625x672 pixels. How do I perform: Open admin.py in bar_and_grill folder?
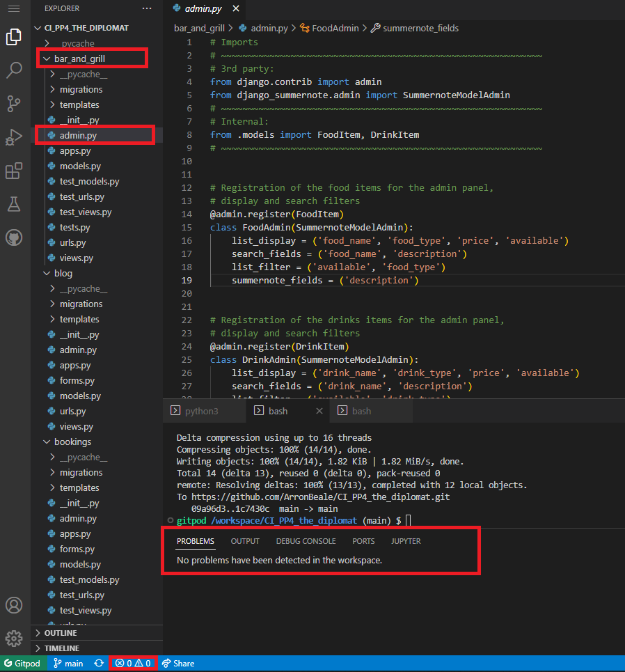[x=78, y=135]
